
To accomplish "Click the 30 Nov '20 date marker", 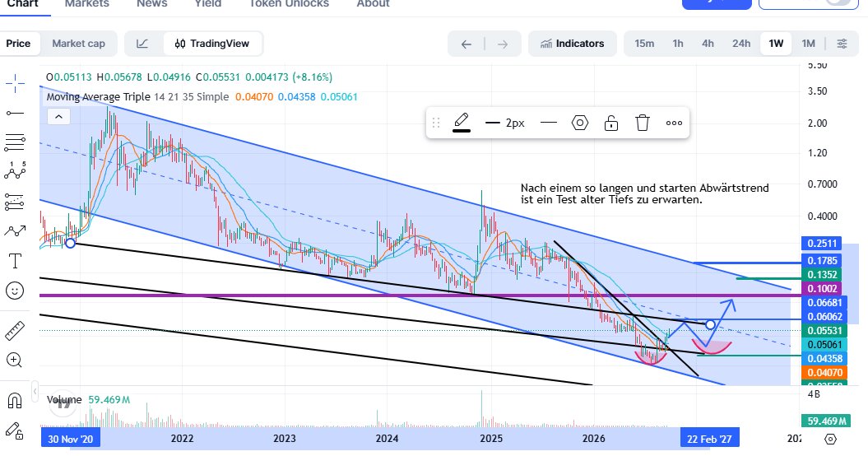I will (x=70, y=439).
